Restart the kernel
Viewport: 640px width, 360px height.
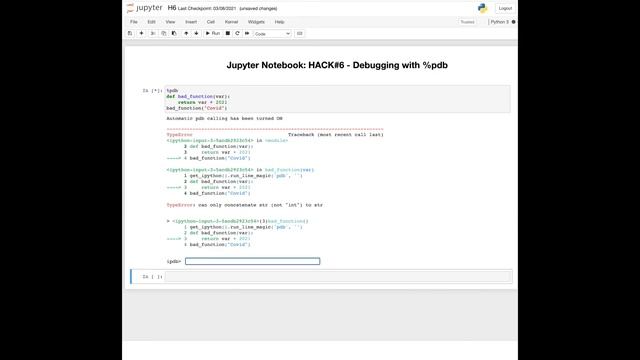[237, 33]
